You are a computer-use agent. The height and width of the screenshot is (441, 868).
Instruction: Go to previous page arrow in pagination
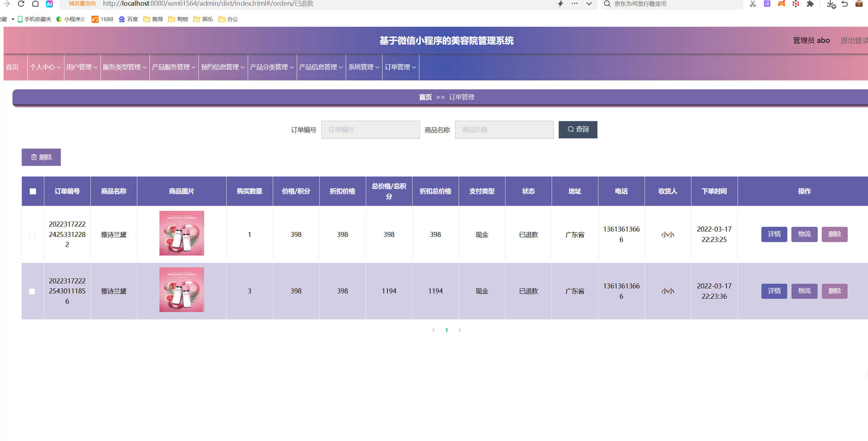click(434, 330)
